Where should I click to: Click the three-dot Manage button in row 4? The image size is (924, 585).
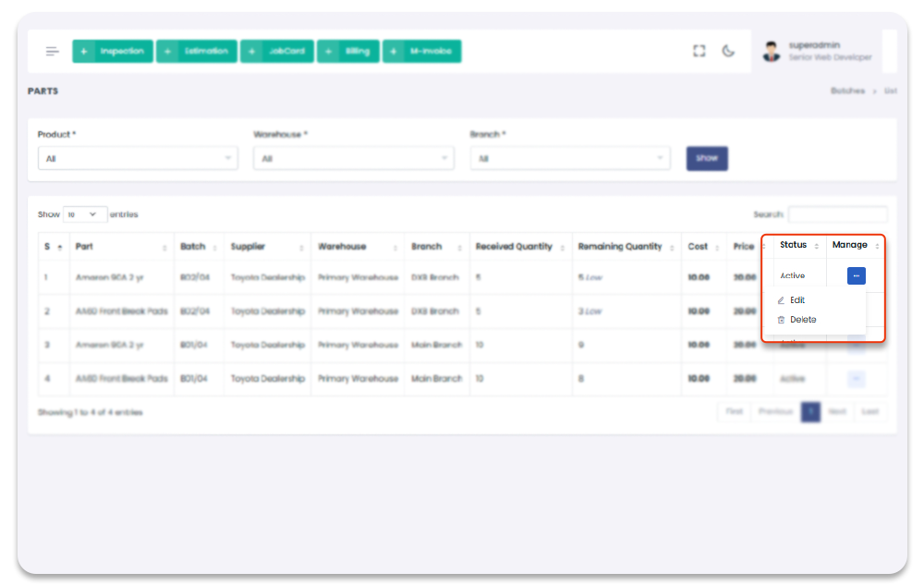point(857,379)
